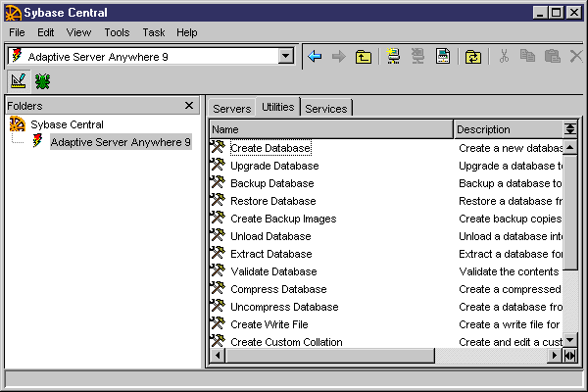Select Adaptive Server Anywhere 9 tree node label
Image resolution: width=588 pixels, height=392 pixels.
click(x=121, y=142)
